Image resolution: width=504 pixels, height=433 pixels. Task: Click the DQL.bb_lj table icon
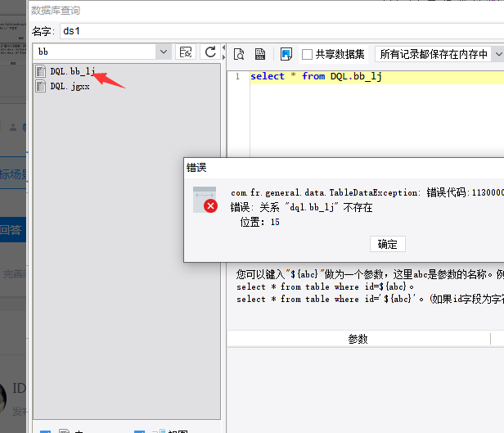[x=40, y=72]
